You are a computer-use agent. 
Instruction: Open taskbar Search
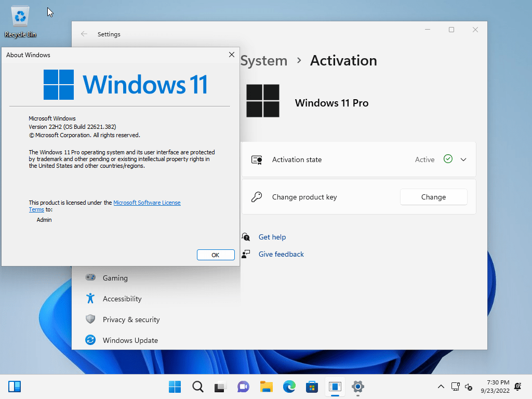coord(198,387)
